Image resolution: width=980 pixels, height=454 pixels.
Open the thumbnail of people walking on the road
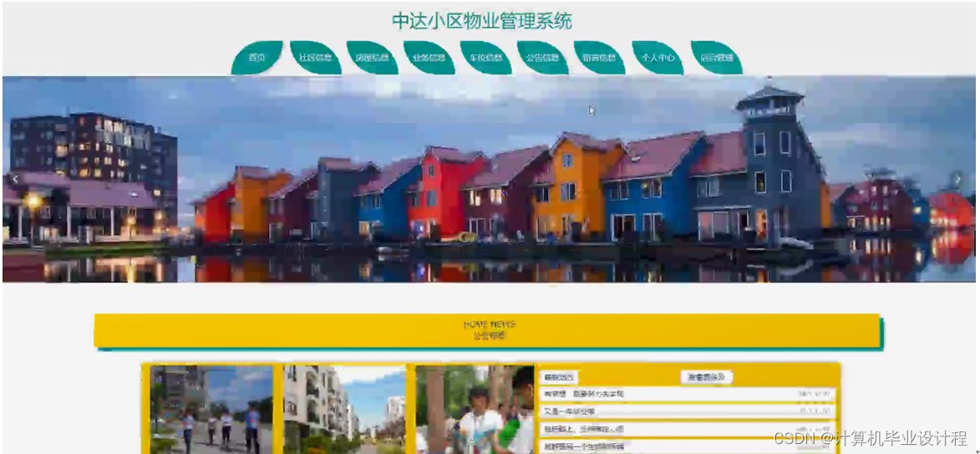[x=212, y=410]
